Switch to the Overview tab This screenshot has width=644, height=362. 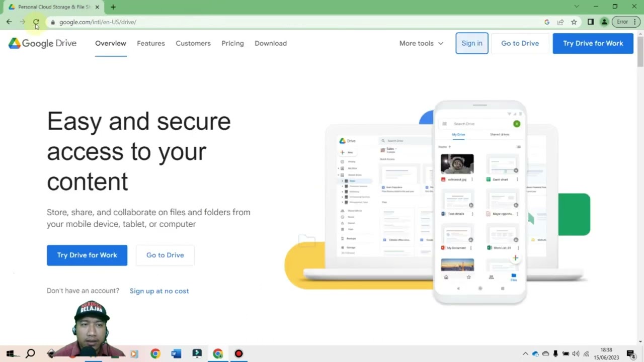coord(111,43)
